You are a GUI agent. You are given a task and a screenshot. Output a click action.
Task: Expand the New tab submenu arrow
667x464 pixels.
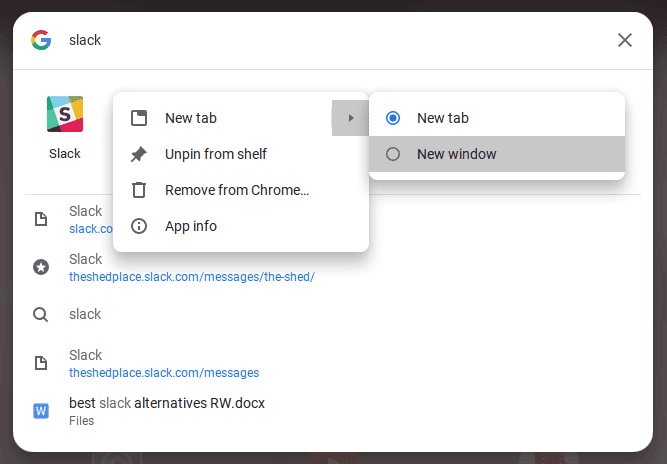pos(351,118)
